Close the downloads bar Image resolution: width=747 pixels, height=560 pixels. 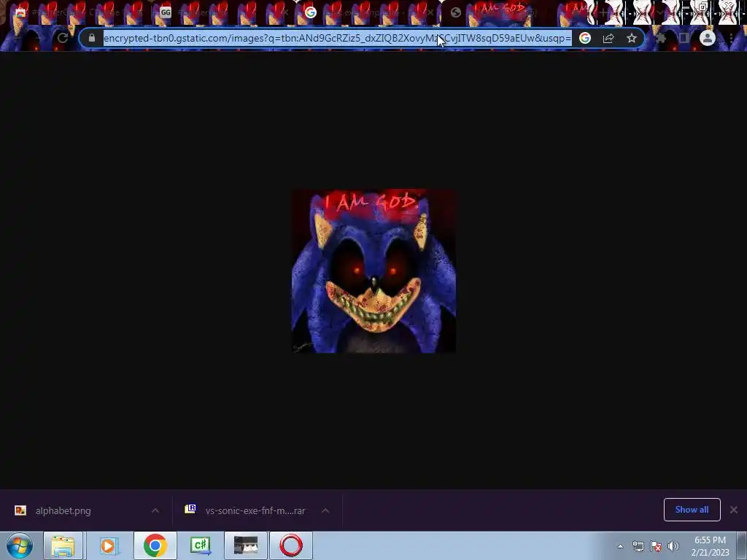point(734,510)
